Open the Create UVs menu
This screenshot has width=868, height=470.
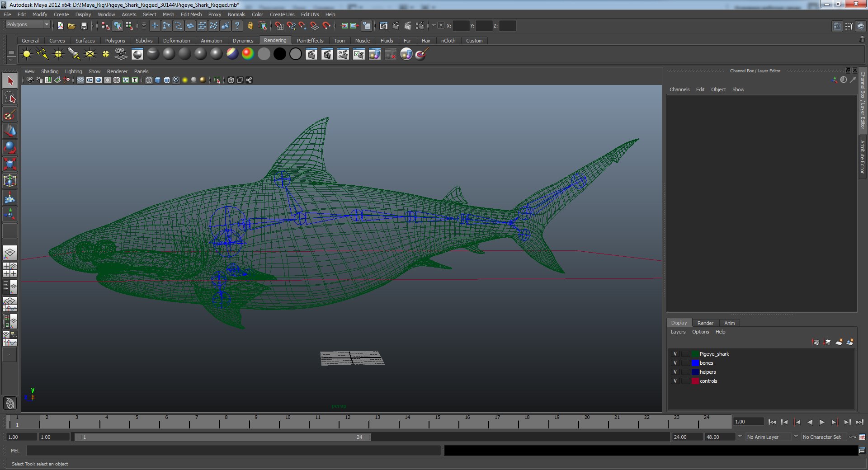click(x=282, y=14)
